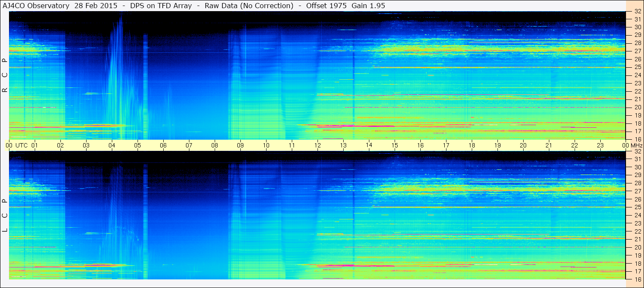Click the UTC label on the time axis
644x288 pixels.
[21, 145]
